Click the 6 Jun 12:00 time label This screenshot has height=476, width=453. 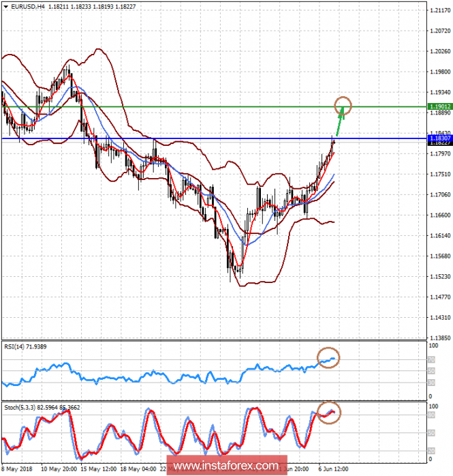[x=332, y=469]
